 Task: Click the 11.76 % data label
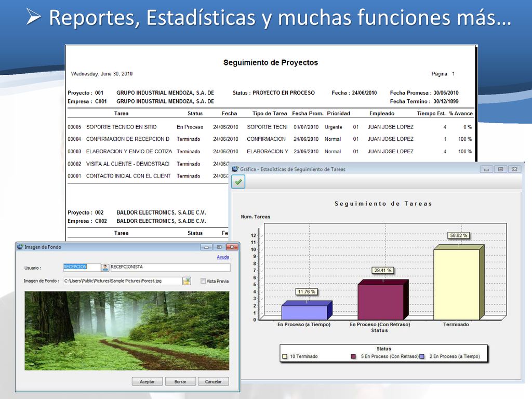307,291
